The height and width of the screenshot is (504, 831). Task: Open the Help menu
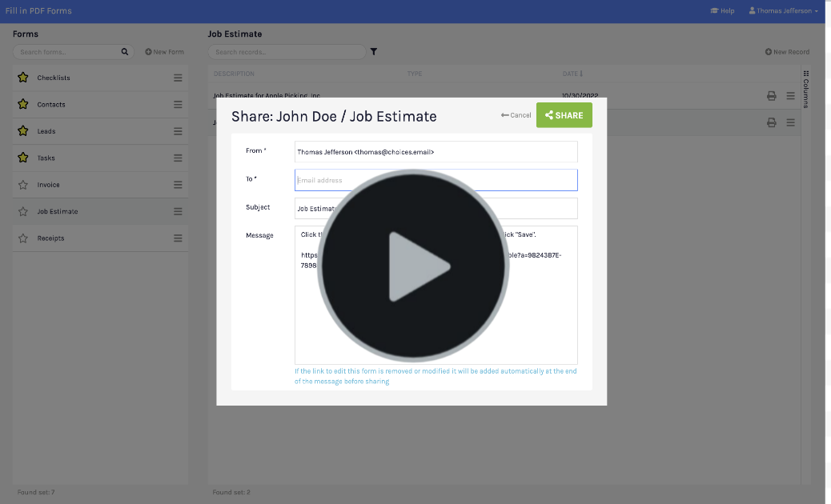click(722, 11)
